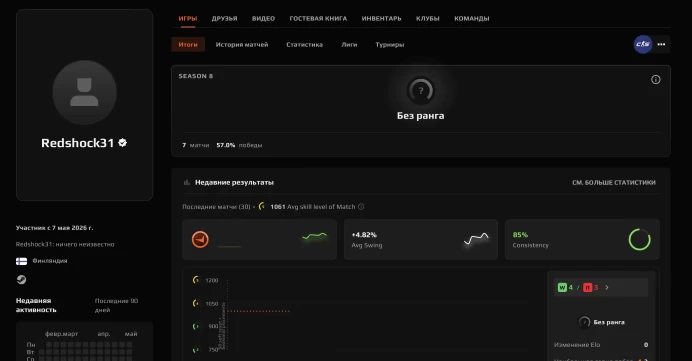This screenshot has height=361, width=692.
Task: Open the Видео tab
Action: (x=263, y=19)
